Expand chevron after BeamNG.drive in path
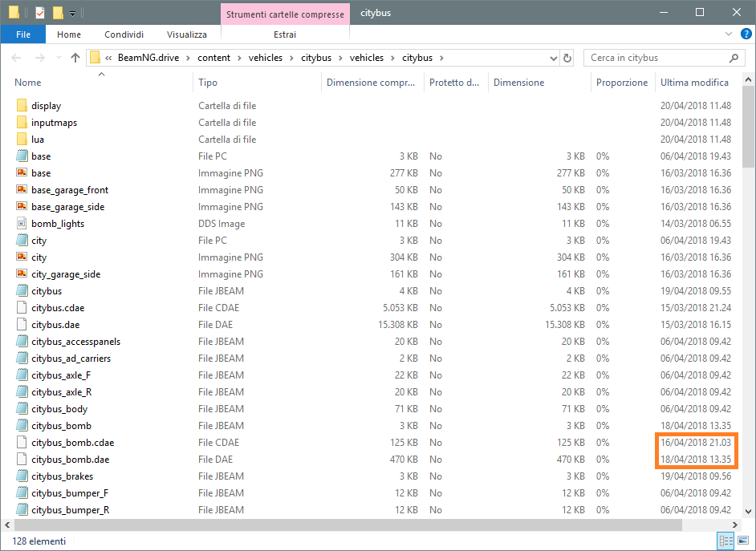This screenshot has height=551, width=756. click(189, 58)
